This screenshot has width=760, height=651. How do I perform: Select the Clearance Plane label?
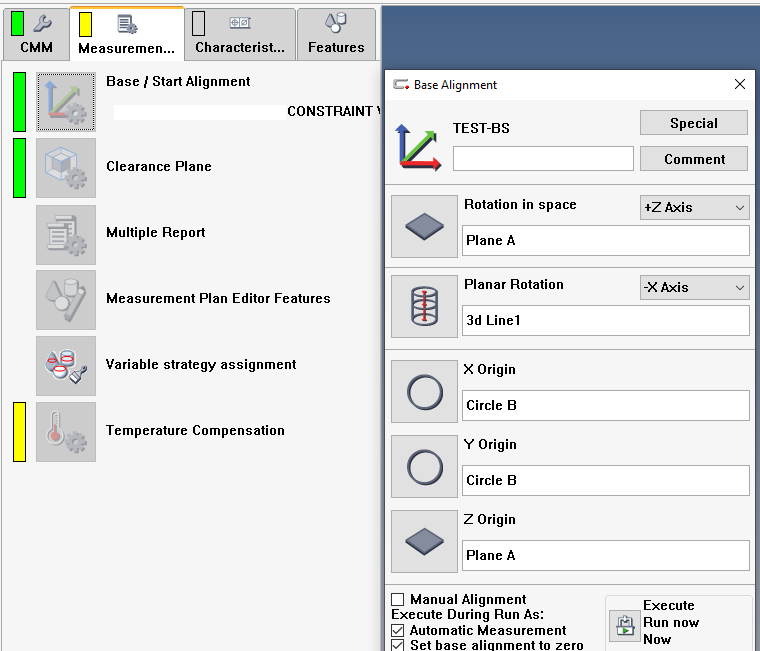click(x=159, y=166)
